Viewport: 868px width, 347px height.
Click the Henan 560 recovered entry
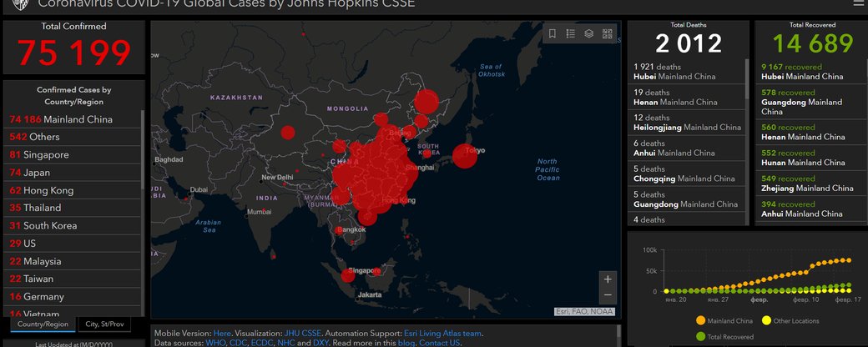coord(810,133)
